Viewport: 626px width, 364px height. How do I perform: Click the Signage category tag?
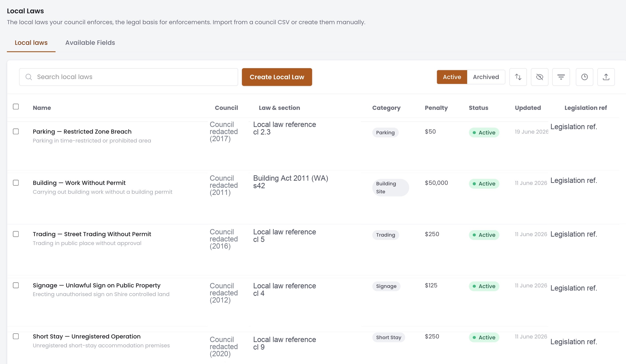pyautogui.click(x=386, y=286)
